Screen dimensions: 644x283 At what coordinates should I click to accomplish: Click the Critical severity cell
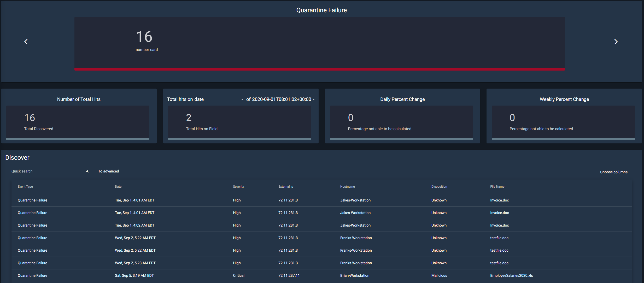coord(239,275)
